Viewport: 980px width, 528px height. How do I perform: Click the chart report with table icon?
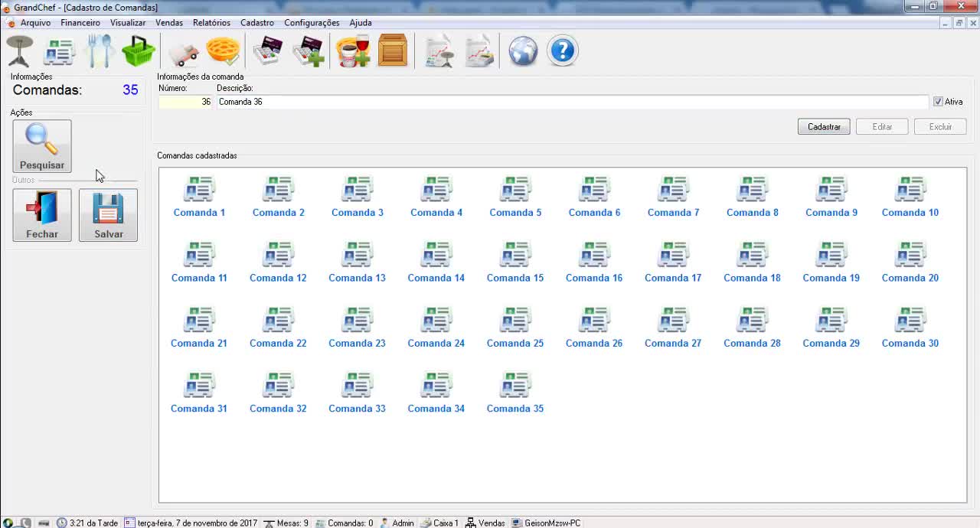point(439,51)
